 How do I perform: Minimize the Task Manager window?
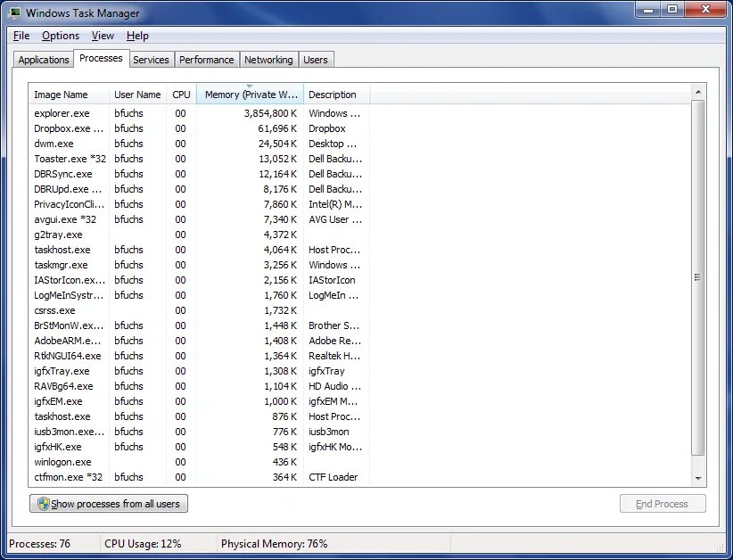[648, 9]
